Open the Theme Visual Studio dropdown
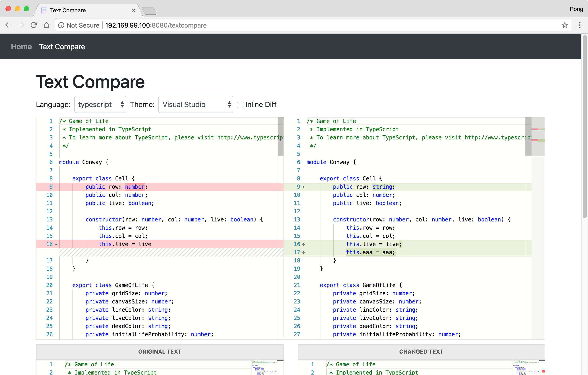Screen dimensions: 588x375 [196, 105]
